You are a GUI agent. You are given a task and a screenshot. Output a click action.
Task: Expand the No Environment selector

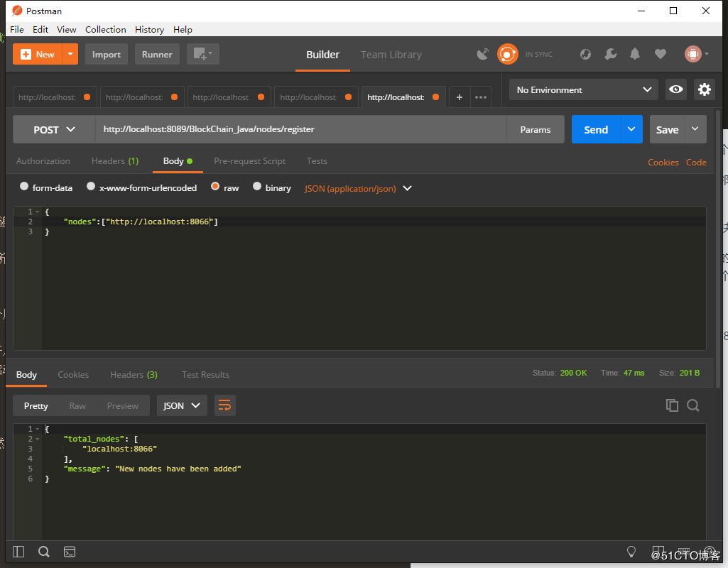[583, 90]
